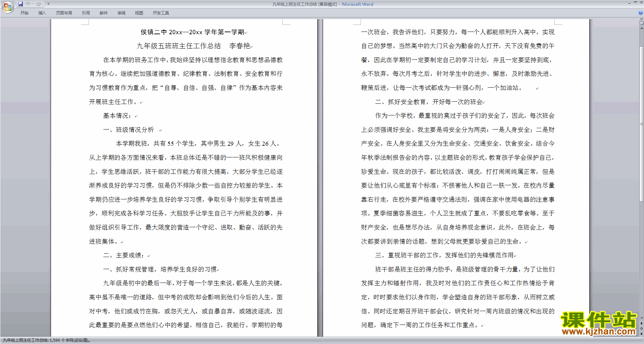Open the Office button menu

click(7, 7)
